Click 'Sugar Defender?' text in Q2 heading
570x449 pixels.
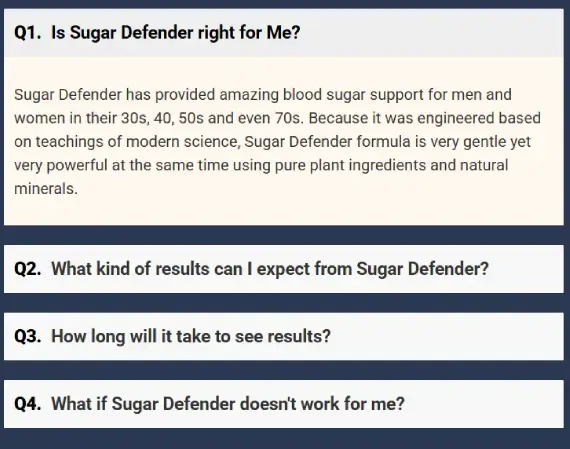click(x=422, y=269)
